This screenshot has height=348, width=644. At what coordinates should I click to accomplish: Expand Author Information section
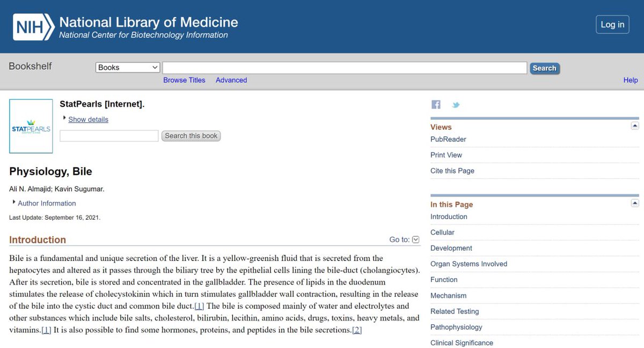click(47, 203)
